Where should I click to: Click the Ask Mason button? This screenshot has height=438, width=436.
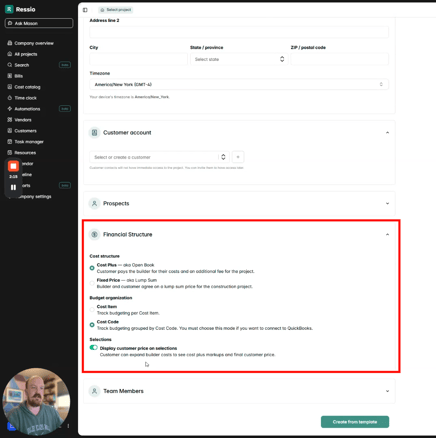click(39, 23)
